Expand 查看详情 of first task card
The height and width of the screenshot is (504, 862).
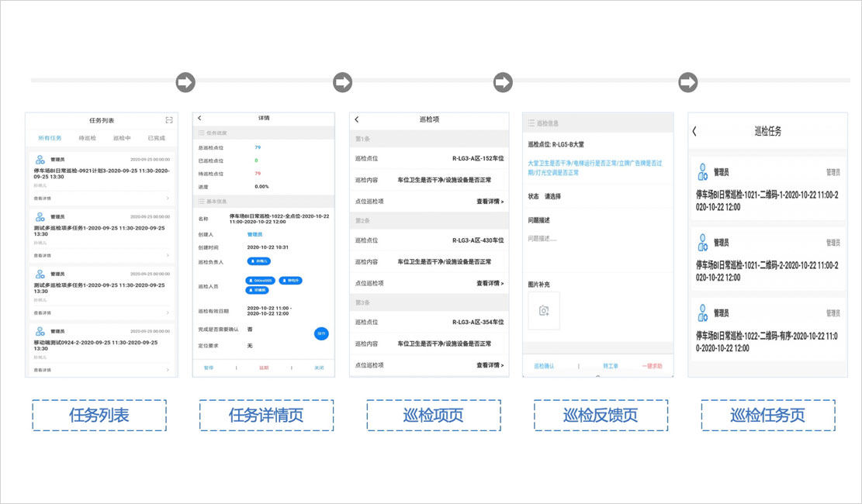click(101, 198)
